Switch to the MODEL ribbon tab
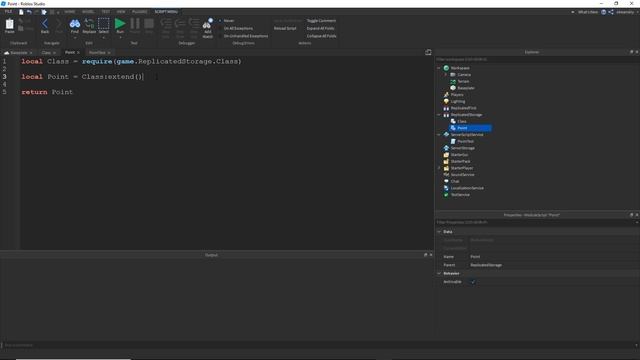This screenshot has width=640, height=360. [88, 12]
